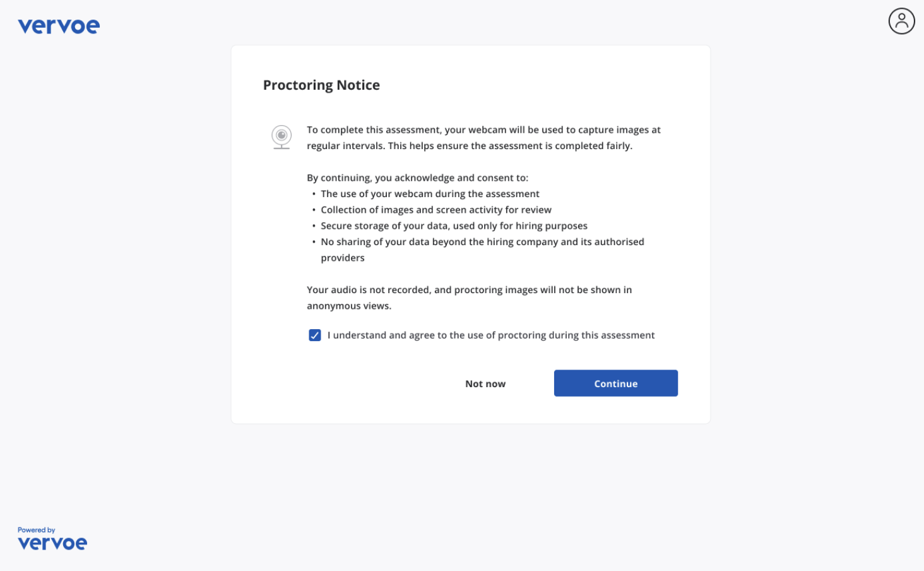Click the Proctoring Notice heading

[x=321, y=85]
